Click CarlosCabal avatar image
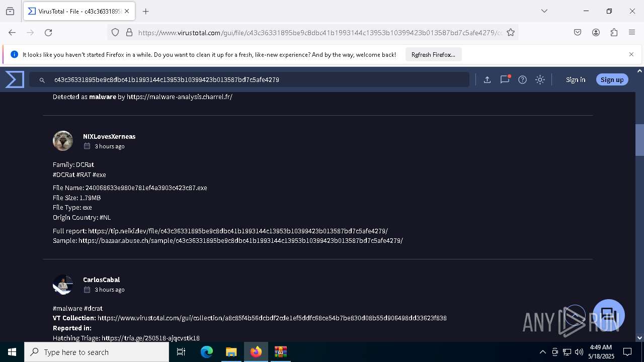Viewport: 644px width, 362px height. click(x=63, y=284)
